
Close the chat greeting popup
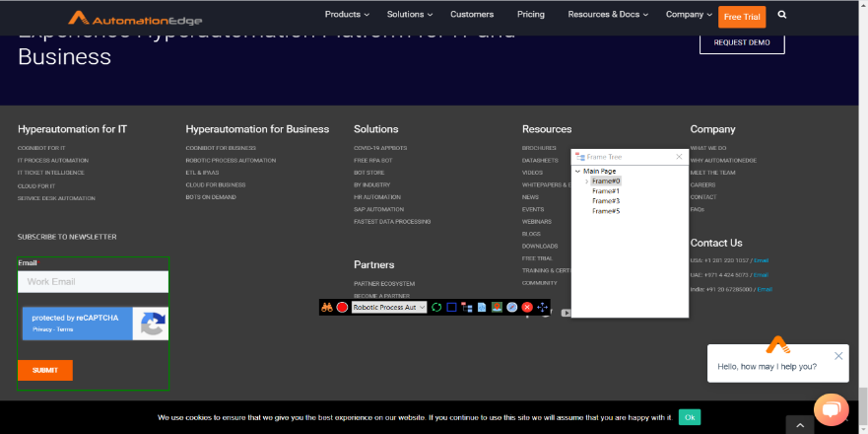click(x=838, y=356)
